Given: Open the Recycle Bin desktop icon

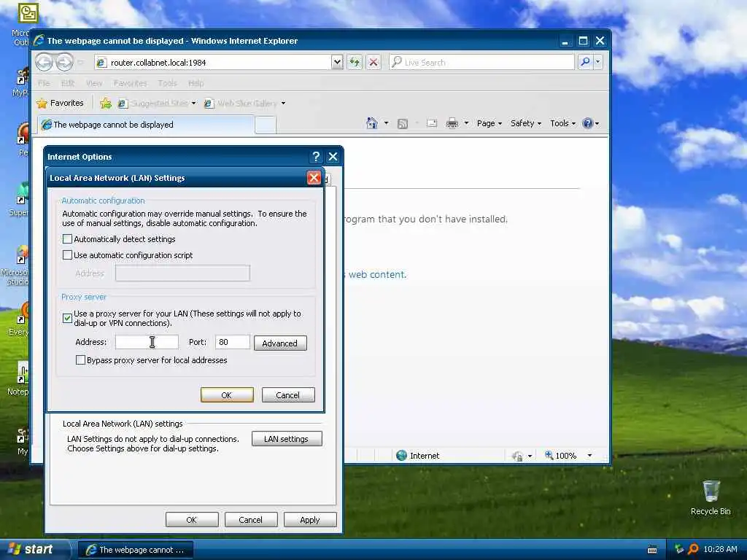Looking at the screenshot, I should click(x=711, y=497).
